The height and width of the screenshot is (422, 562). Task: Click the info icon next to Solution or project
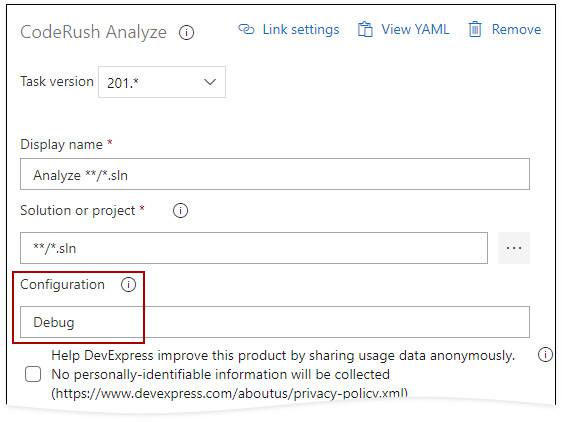click(x=180, y=210)
